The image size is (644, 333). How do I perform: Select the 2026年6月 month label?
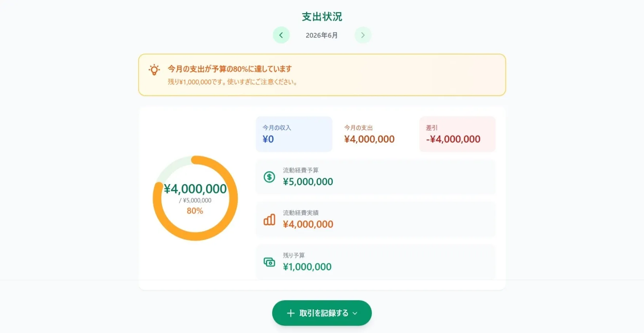321,35
